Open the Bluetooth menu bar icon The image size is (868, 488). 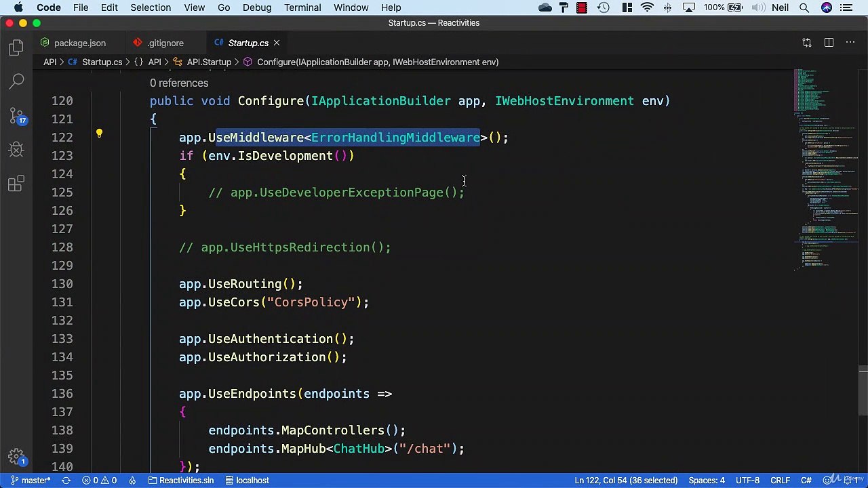tap(668, 7)
